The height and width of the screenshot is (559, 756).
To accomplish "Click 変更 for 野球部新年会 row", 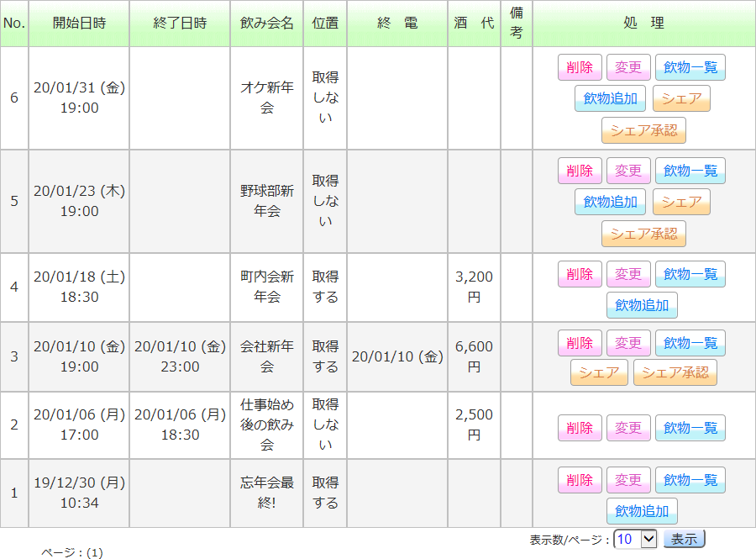I will [628, 171].
